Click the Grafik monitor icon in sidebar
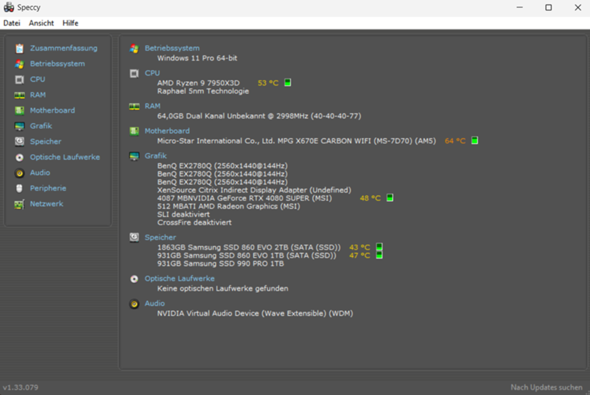The width and height of the screenshot is (590, 395). 20,126
